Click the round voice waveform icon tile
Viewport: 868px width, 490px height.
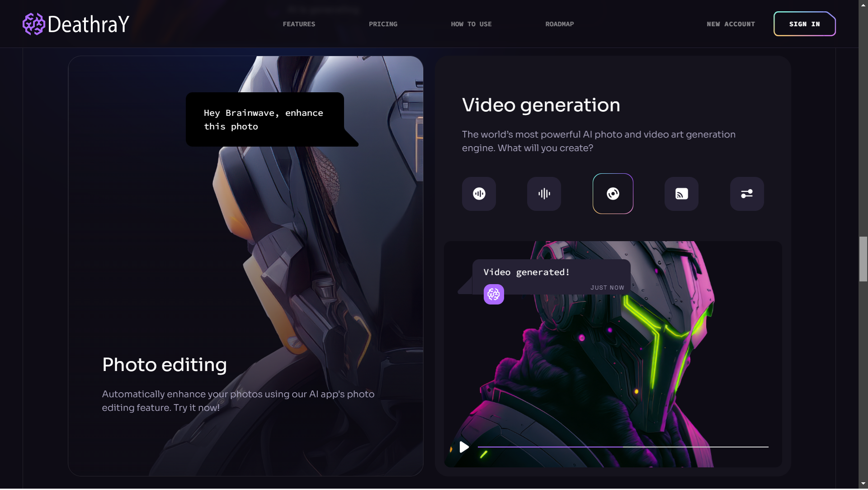point(479,194)
